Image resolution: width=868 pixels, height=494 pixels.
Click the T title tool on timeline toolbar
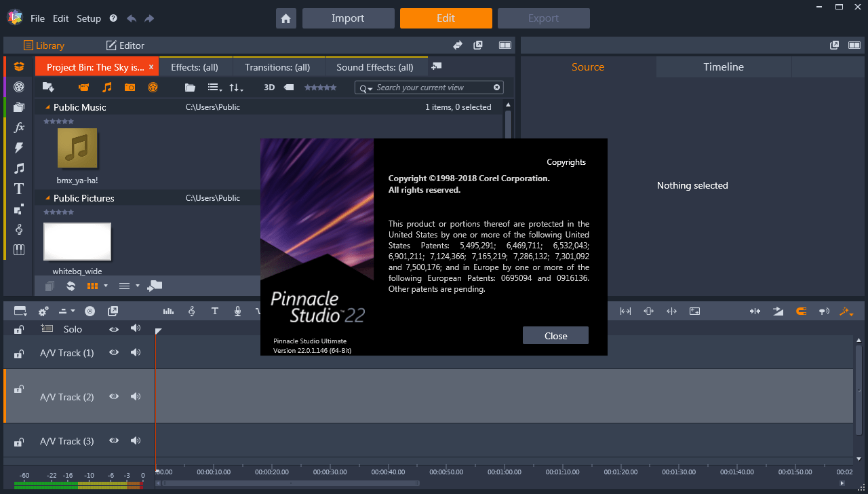tap(215, 311)
